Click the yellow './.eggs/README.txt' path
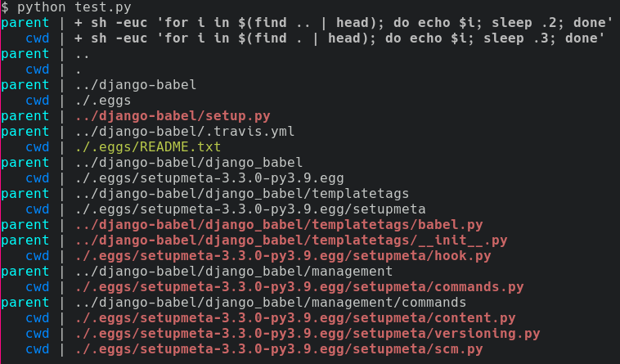 (x=147, y=146)
